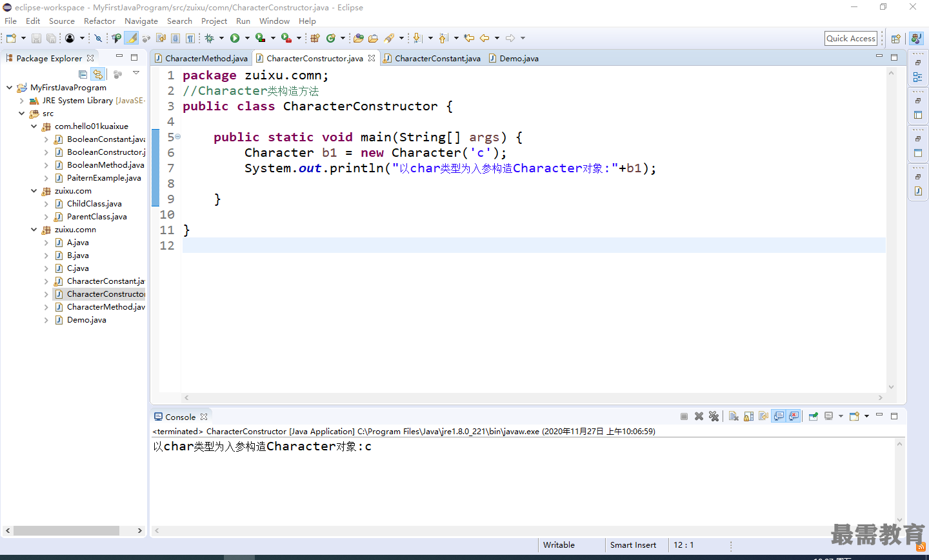Image resolution: width=929 pixels, height=560 pixels.
Task: Toggle Mark Occurrences highlighter
Action: pyautogui.click(x=132, y=39)
